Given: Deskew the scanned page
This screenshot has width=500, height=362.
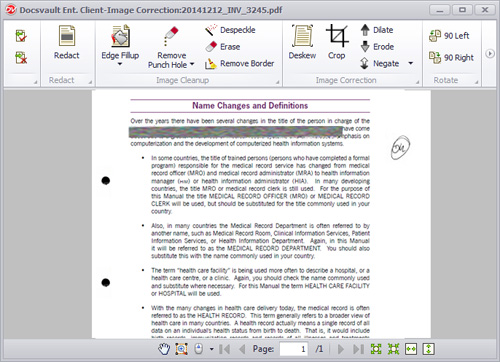Looking at the screenshot, I should (302, 42).
